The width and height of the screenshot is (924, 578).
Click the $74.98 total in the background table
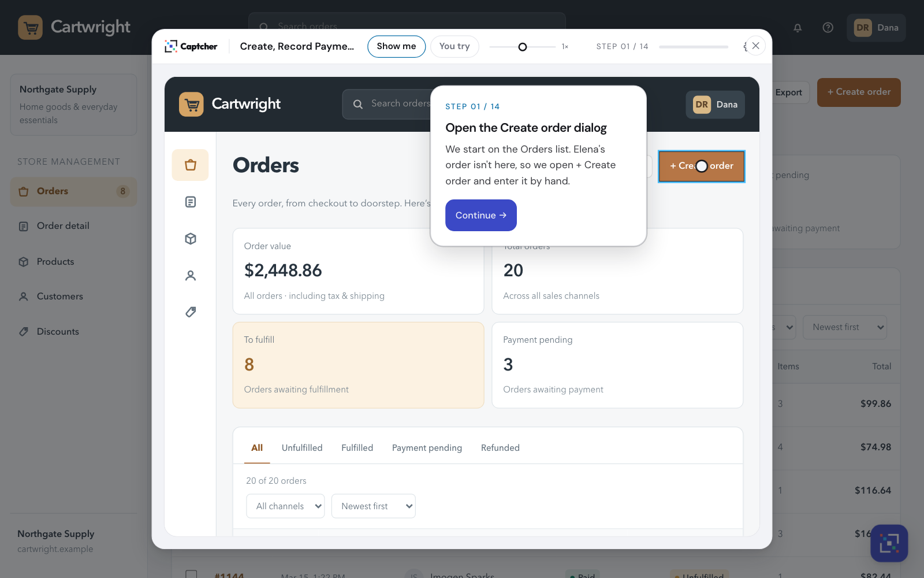[875, 447]
